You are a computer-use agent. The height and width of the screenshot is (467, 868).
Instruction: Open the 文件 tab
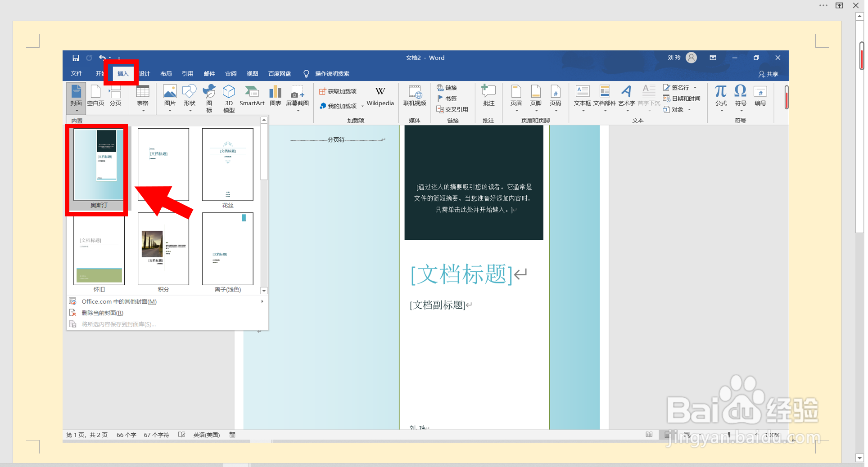click(x=77, y=73)
